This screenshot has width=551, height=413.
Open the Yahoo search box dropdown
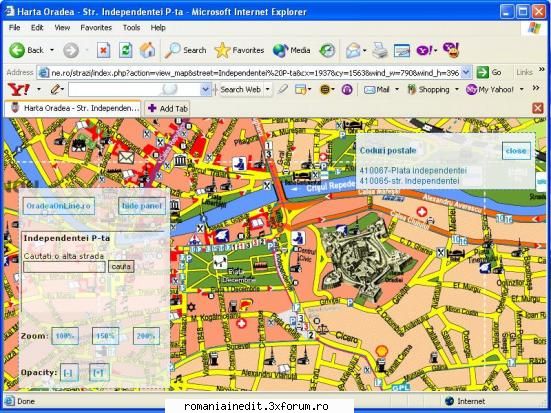coord(206,90)
